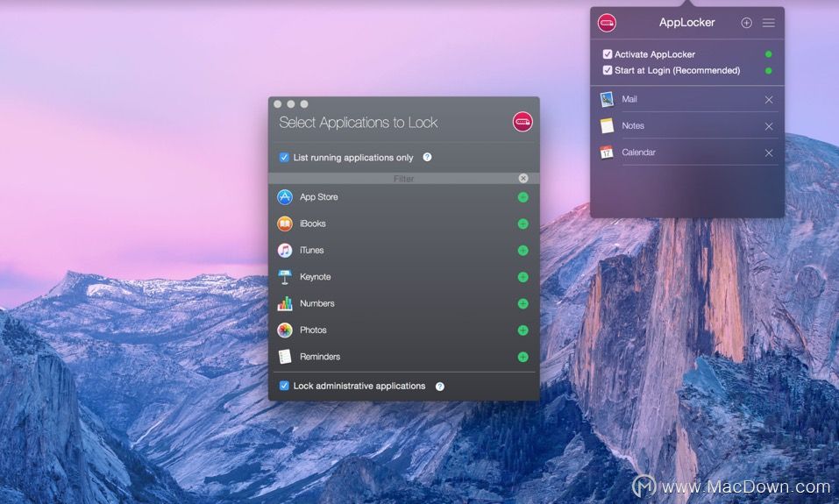
Task: Select the Reminders row label
Action: coord(320,357)
